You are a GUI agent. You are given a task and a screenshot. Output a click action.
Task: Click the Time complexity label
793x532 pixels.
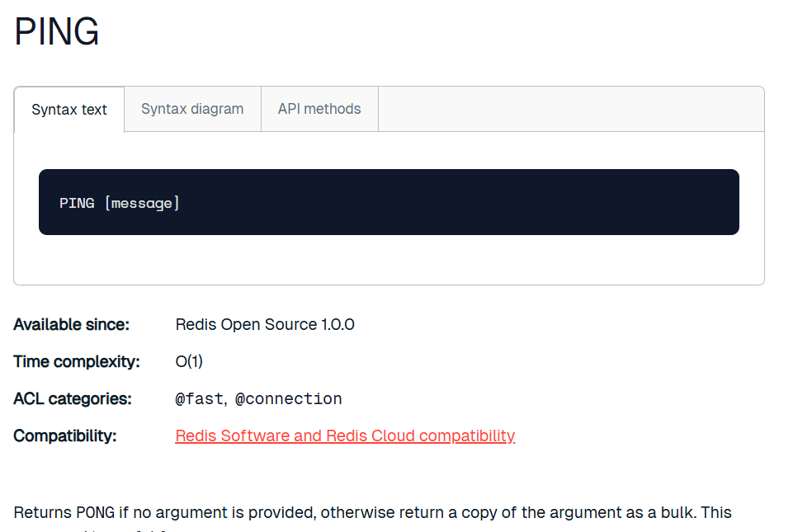tap(77, 362)
